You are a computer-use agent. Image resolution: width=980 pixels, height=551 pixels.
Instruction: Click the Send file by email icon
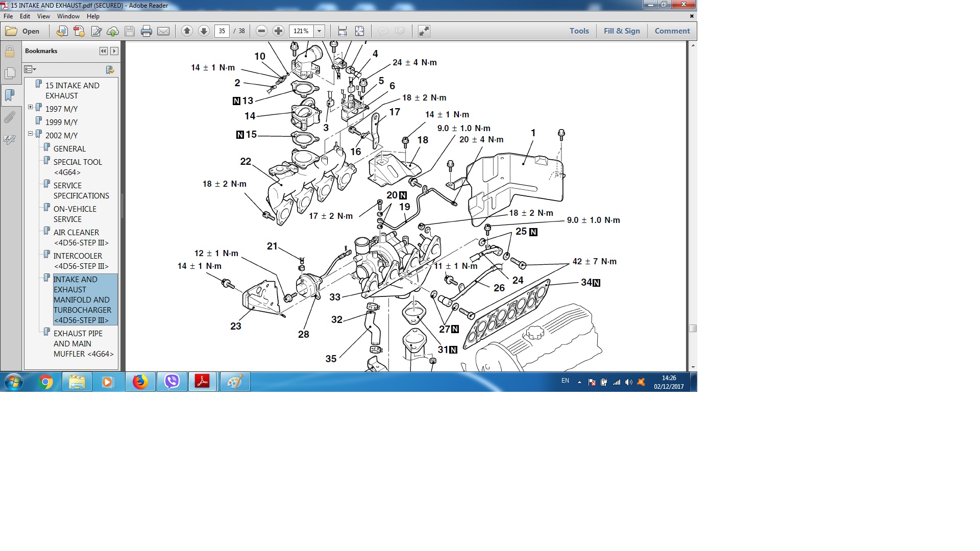pos(163,31)
